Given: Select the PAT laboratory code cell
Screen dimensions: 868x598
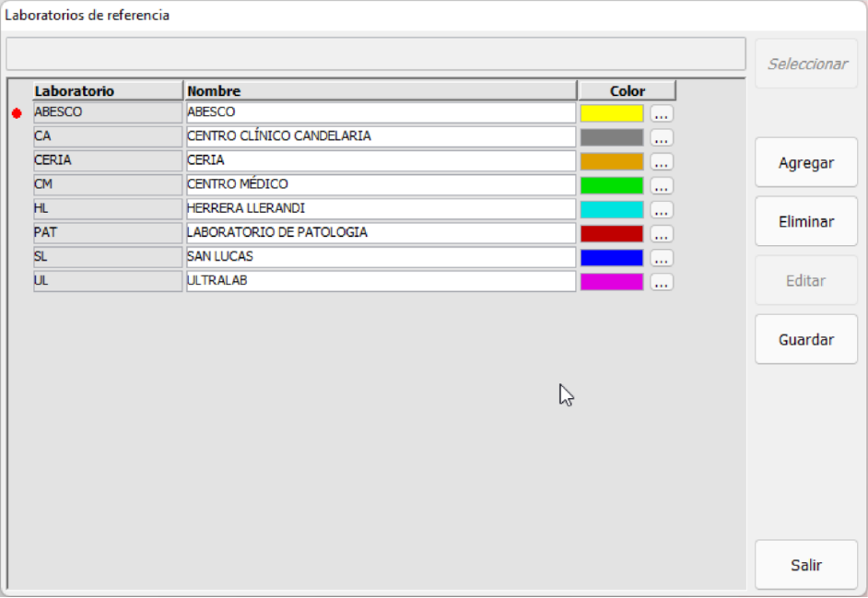Looking at the screenshot, I should tap(108, 232).
